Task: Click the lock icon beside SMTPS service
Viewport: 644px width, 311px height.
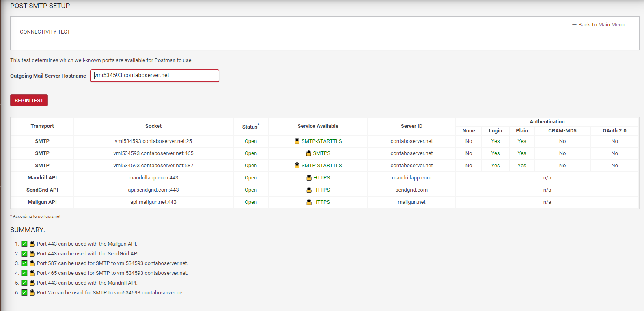Action: pos(309,153)
